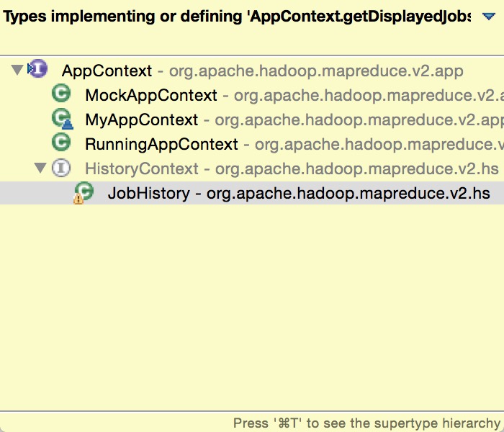This screenshot has height=432, width=504.
Task: Open the view menu dropdown arrow
Action: coord(489,17)
